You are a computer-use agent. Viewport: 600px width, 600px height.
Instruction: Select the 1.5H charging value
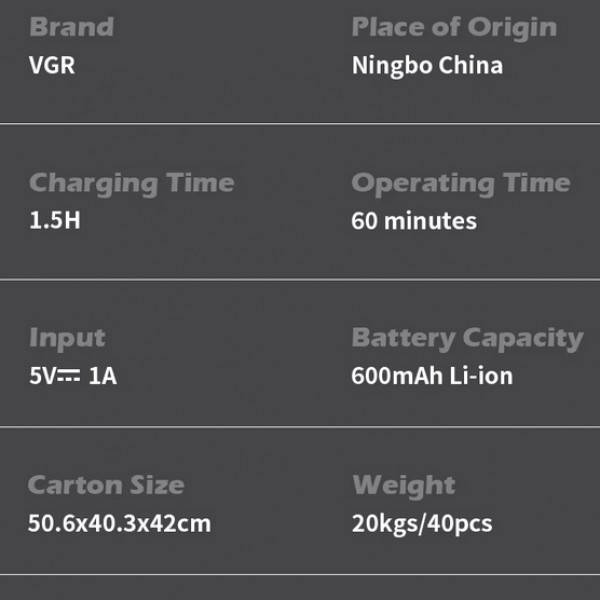click(55, 220)
